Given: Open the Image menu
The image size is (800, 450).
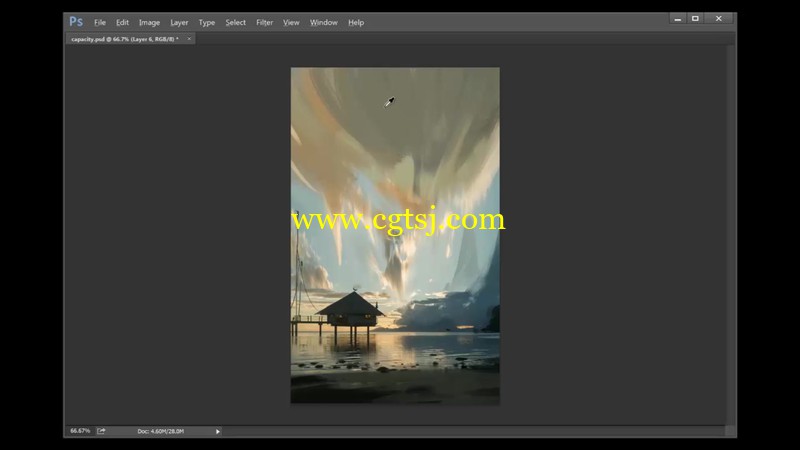Looking at the screenshot, I should (x=149, y=22).
